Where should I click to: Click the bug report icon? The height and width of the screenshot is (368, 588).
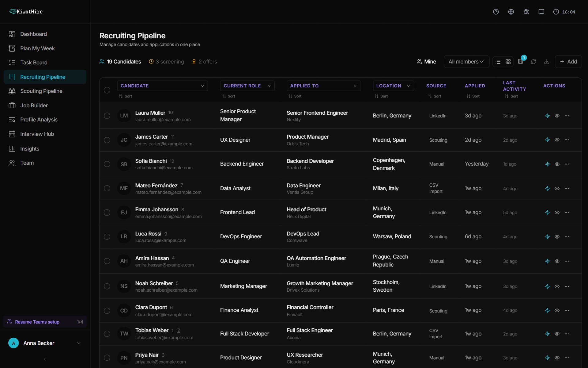click(526, 12)
